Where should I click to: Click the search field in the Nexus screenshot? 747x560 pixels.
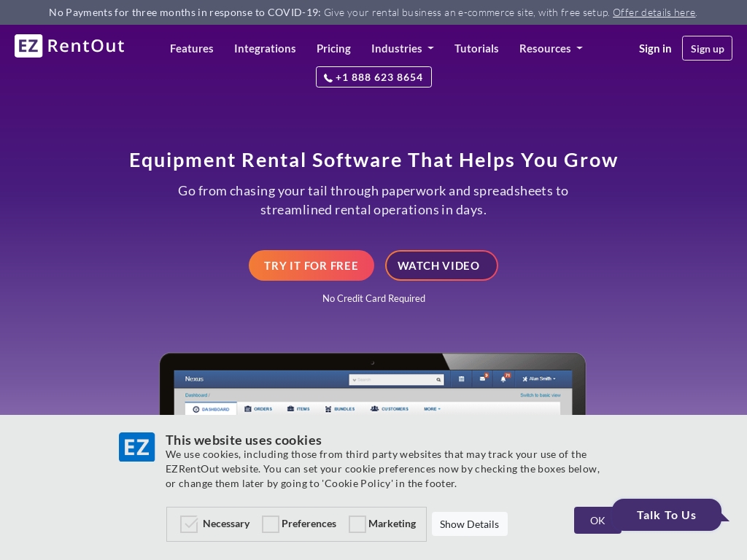pos(396,379)
